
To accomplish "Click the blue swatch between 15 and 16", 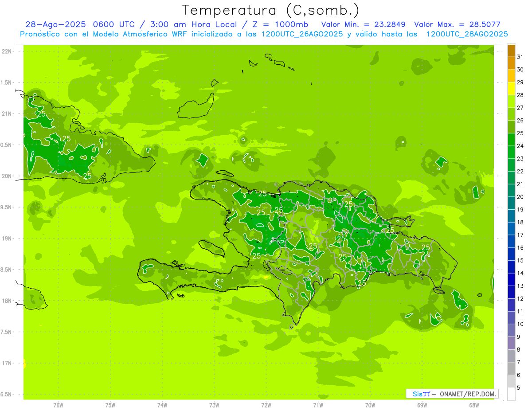I will point(511,254).
